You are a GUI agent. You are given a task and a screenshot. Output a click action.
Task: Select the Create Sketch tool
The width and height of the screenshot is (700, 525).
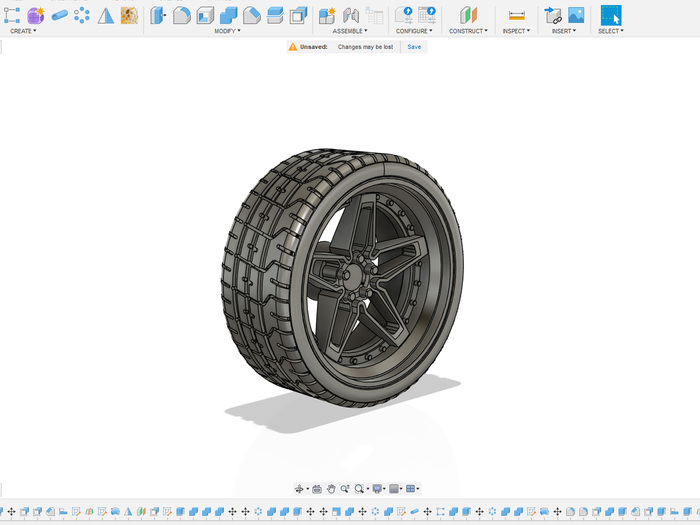pos(12,15)
